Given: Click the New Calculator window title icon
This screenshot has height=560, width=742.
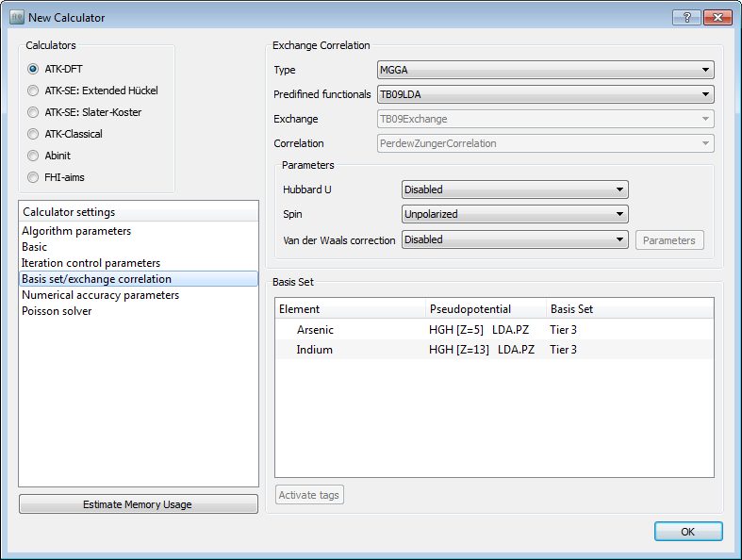Looking at the screenshot, I should click(x=17, y=18).
